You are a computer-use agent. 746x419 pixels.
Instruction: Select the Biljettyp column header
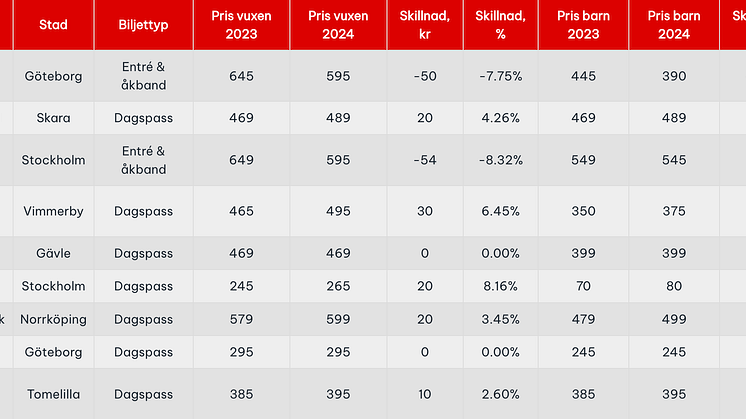coord(143,24)
